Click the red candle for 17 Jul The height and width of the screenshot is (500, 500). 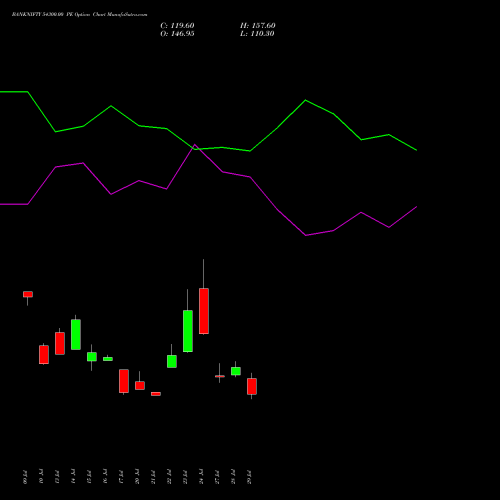pos(124,381)
